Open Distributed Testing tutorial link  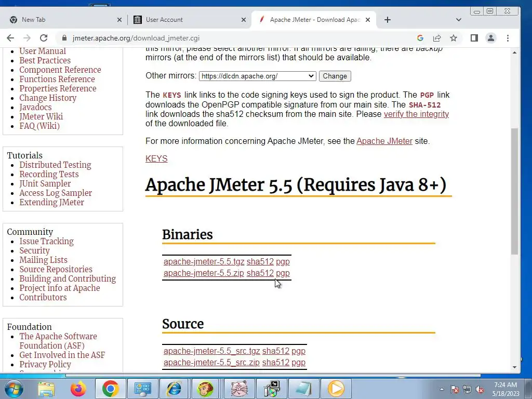pyautogui.click(x=55, y=165)
